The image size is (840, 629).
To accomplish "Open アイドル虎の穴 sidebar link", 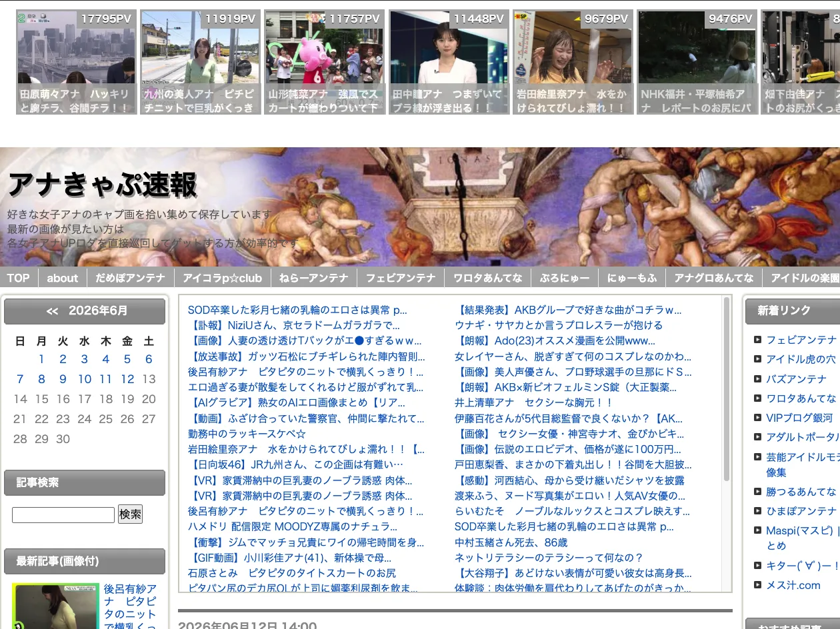I will point(801,359).
